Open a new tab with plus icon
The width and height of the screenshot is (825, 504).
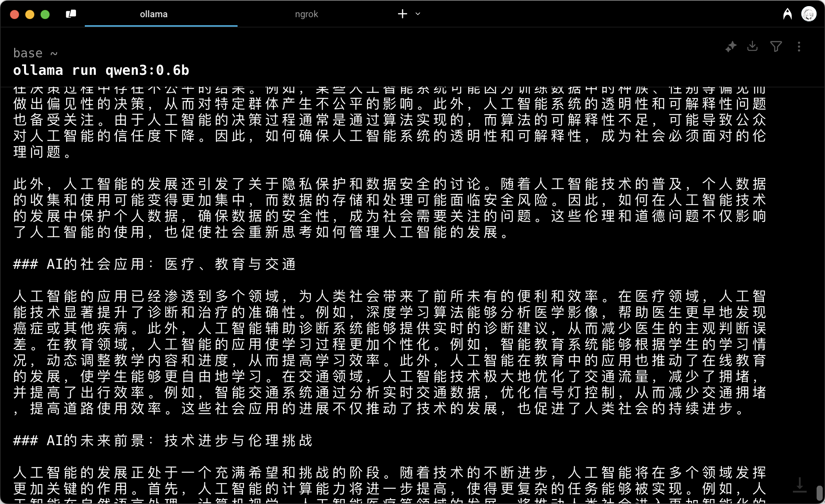pos(402,14)
